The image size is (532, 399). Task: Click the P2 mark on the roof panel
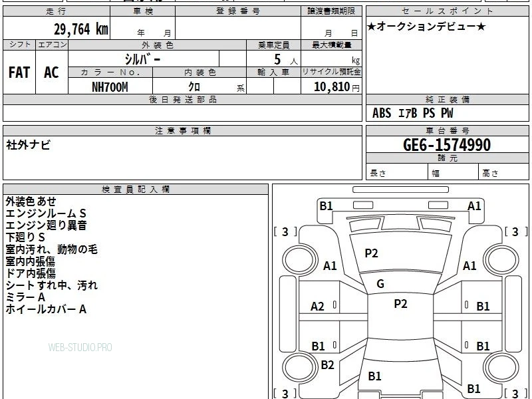point(400,304)
